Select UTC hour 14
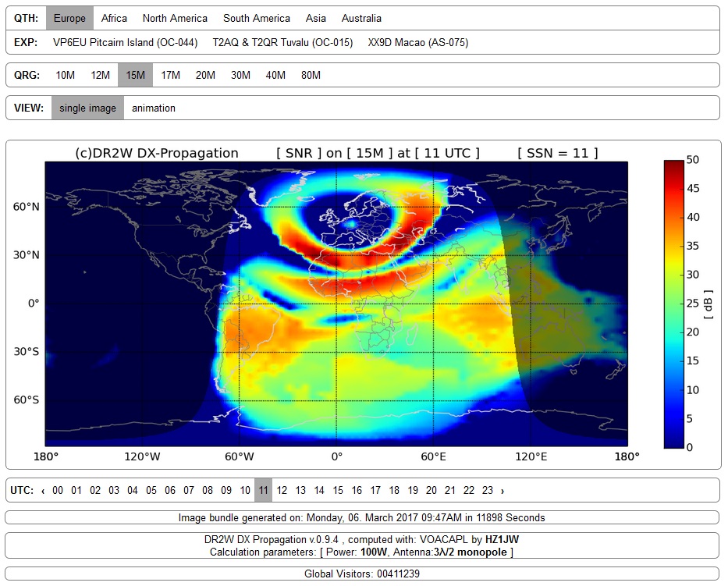The image size is (728, 586). point(319,490)
